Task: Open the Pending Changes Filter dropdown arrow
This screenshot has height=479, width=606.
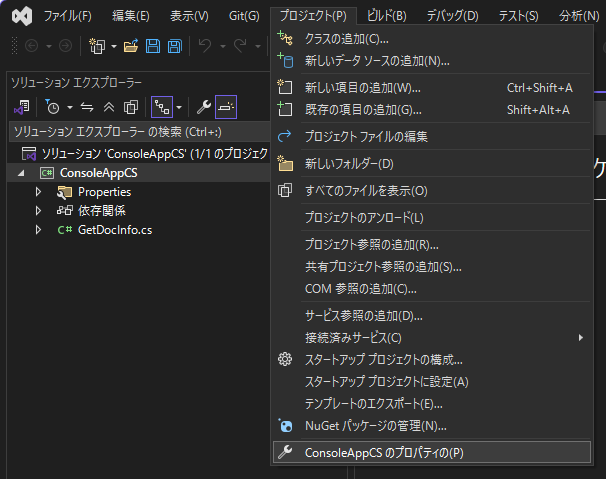Action: pos(69,107)
